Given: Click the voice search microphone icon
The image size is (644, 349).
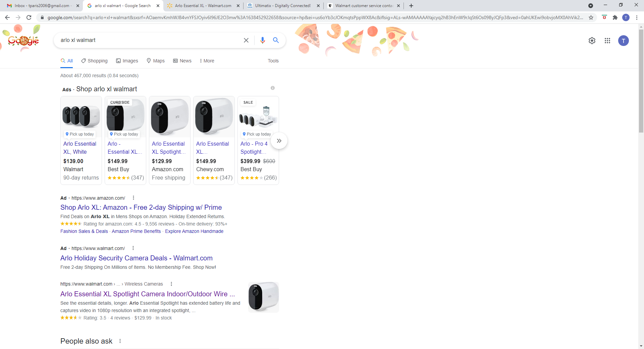Looking at the screenshot, I should pyautogui.click(x=262, y=40).
